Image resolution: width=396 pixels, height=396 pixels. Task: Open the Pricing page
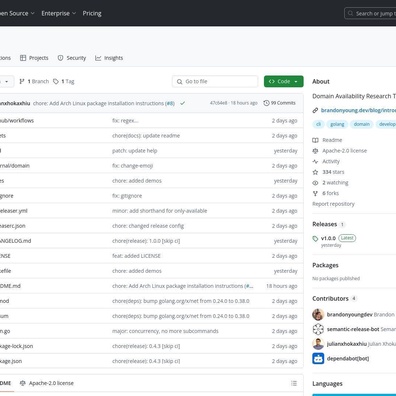click(92, 13)
